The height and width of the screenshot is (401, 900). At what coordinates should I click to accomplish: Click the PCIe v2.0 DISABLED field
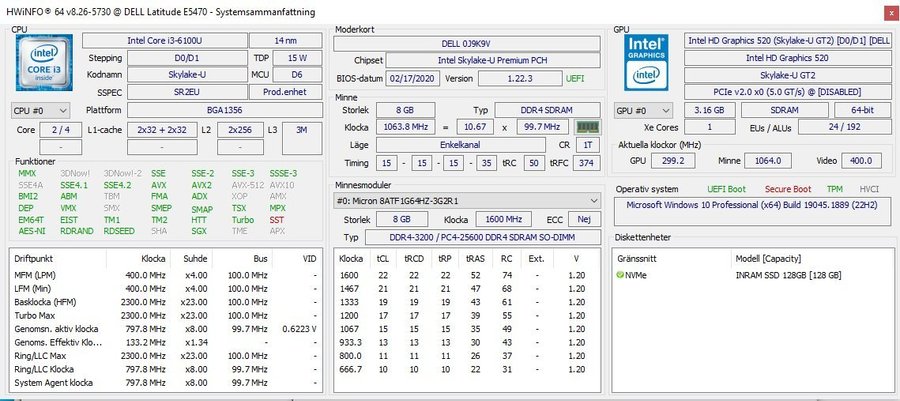click(x=787, y=92)
